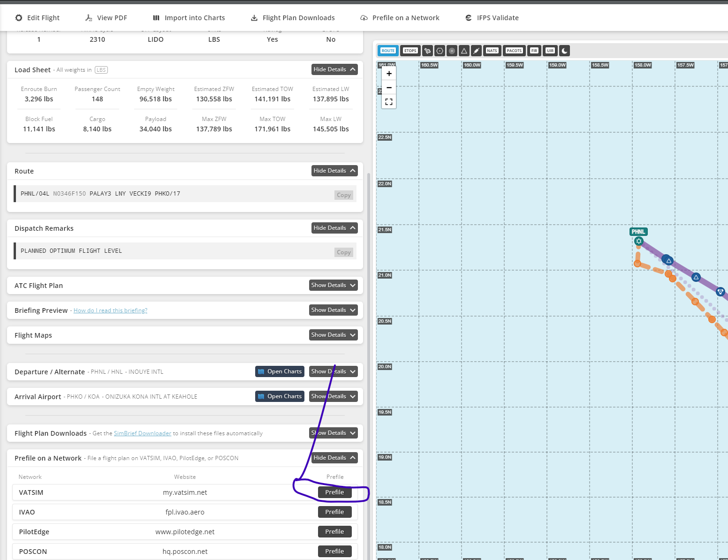
Task: Expand the map to fullscreen
Action: coord(388,102)
